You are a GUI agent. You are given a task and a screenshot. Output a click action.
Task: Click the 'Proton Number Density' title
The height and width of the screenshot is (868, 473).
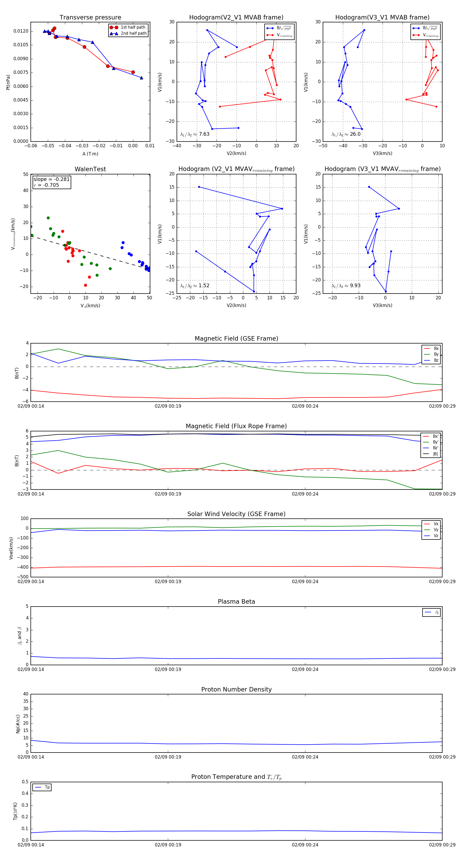tap(236, 689)
